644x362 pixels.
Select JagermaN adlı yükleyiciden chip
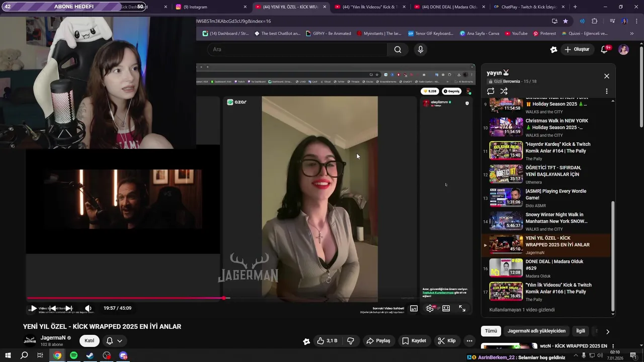click(x=536, y=331)
